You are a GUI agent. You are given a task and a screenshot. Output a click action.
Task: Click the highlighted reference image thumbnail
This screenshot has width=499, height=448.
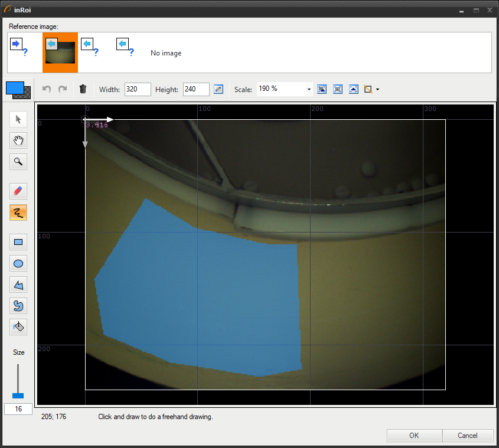pos(60,53)
